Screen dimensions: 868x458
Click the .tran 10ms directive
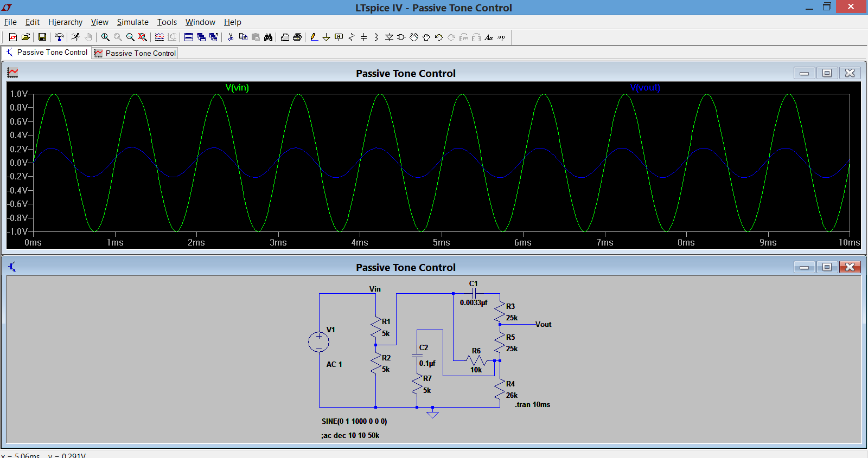tap(532, 404)
